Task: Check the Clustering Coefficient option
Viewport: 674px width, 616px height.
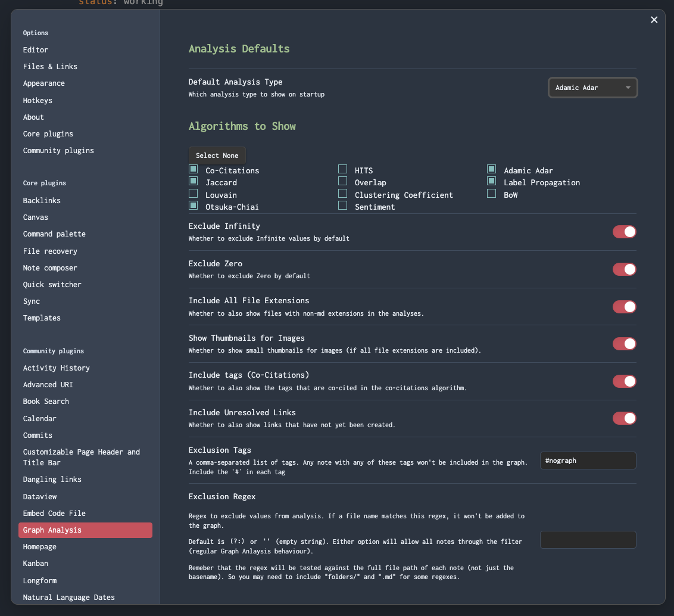Action: (342, 193)
